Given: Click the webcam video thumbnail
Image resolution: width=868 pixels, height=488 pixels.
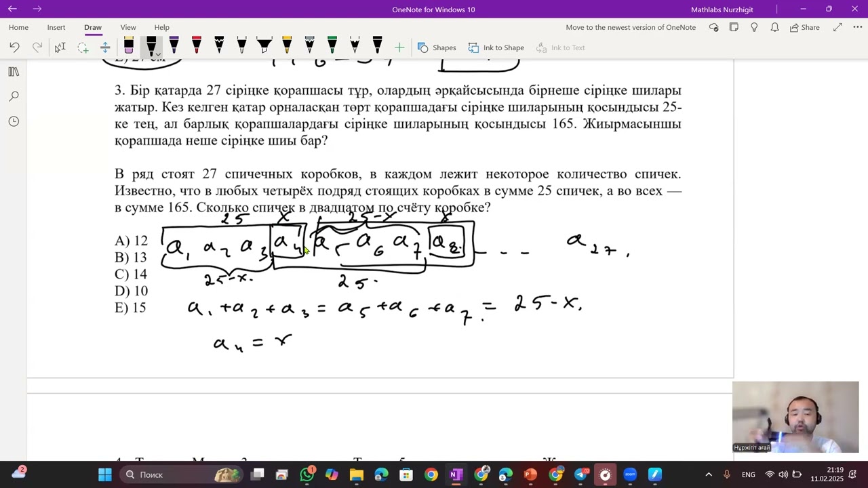Looking at the screenshot, I should click(x=795, y=417).
